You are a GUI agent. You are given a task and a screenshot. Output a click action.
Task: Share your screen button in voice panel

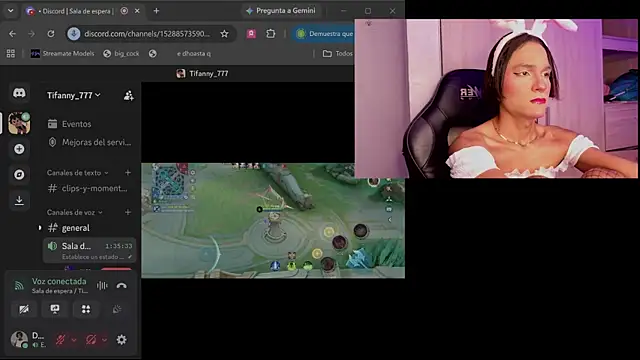click(55, 309)
